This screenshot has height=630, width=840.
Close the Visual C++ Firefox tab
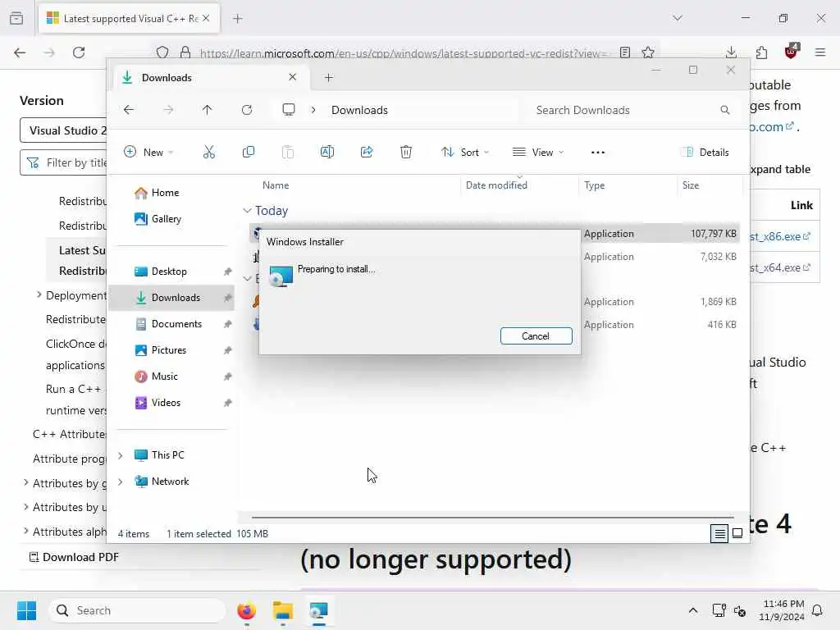206,18
